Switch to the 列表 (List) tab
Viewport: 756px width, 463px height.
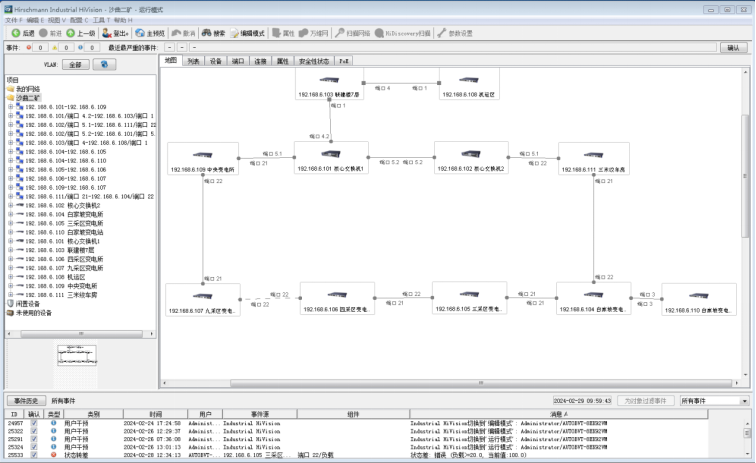[194, 61]
